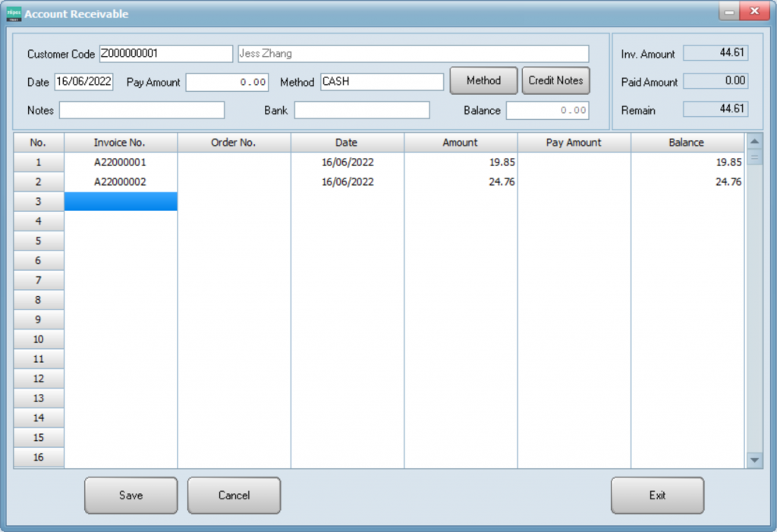777x532 pixels.
Task: Click the Invoice No. column header
Action: tap(120, 143)
